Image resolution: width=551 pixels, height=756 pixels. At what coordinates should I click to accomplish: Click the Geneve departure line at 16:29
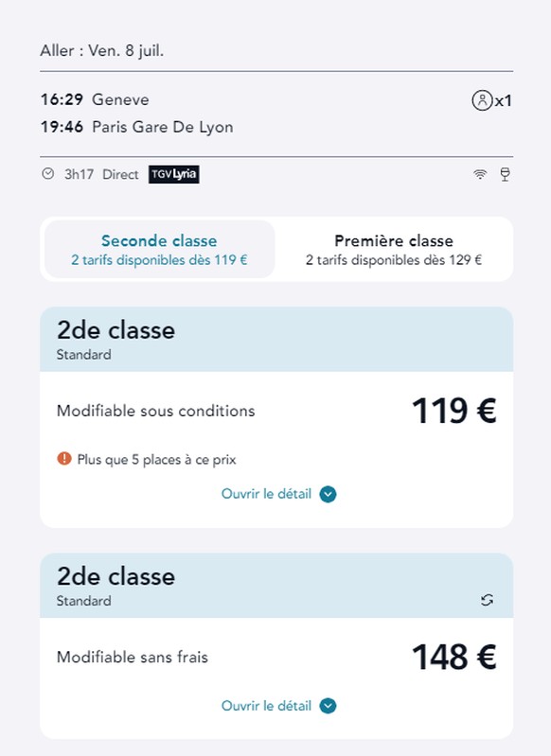[95, 99]
